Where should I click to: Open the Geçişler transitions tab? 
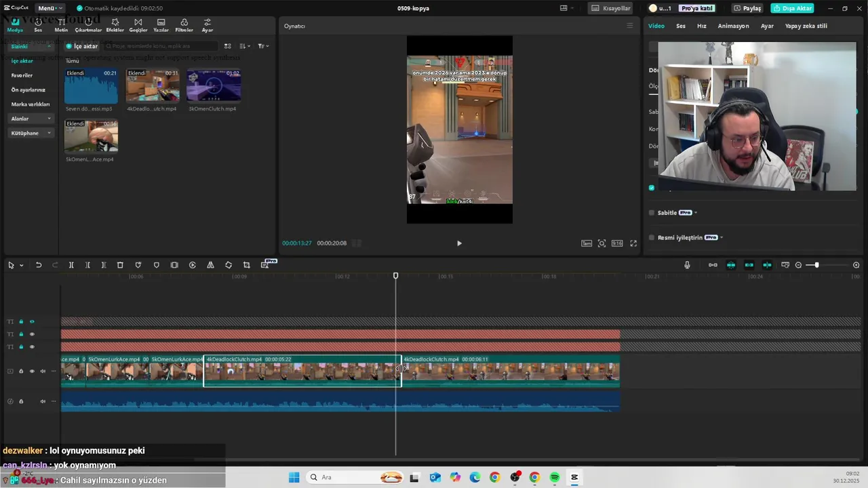click(138, 25)
